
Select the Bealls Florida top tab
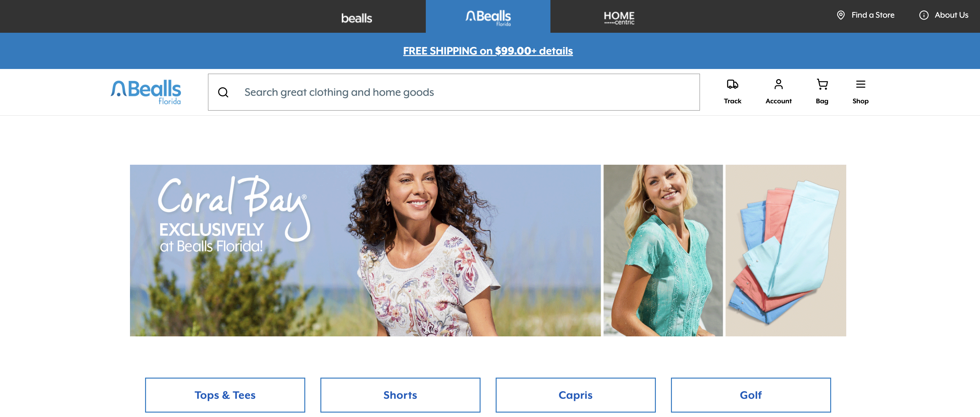[x=488, y=17]
